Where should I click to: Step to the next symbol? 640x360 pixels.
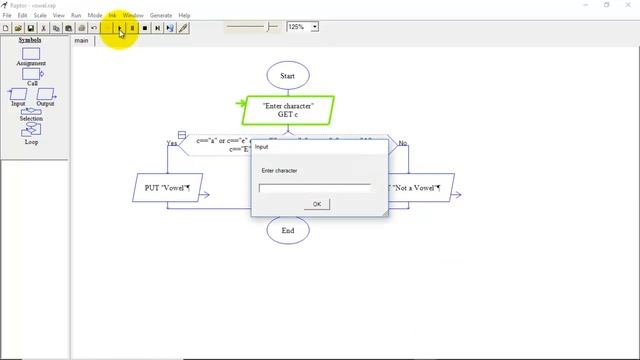click(158, 28)
